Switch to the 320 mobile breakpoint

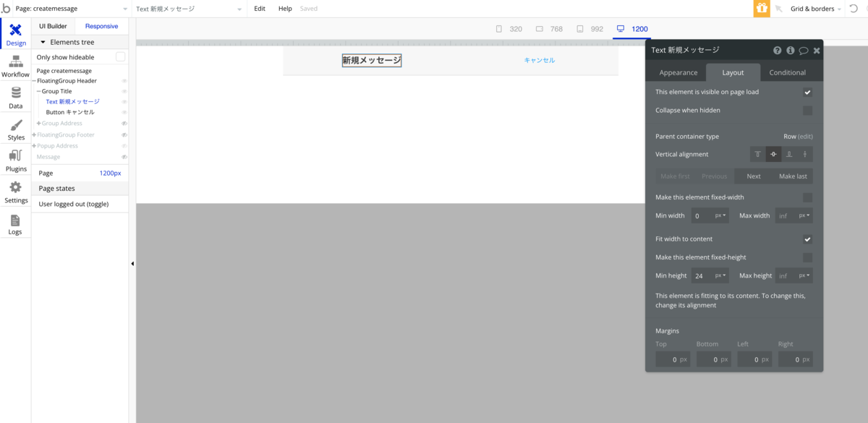point(509,29)
